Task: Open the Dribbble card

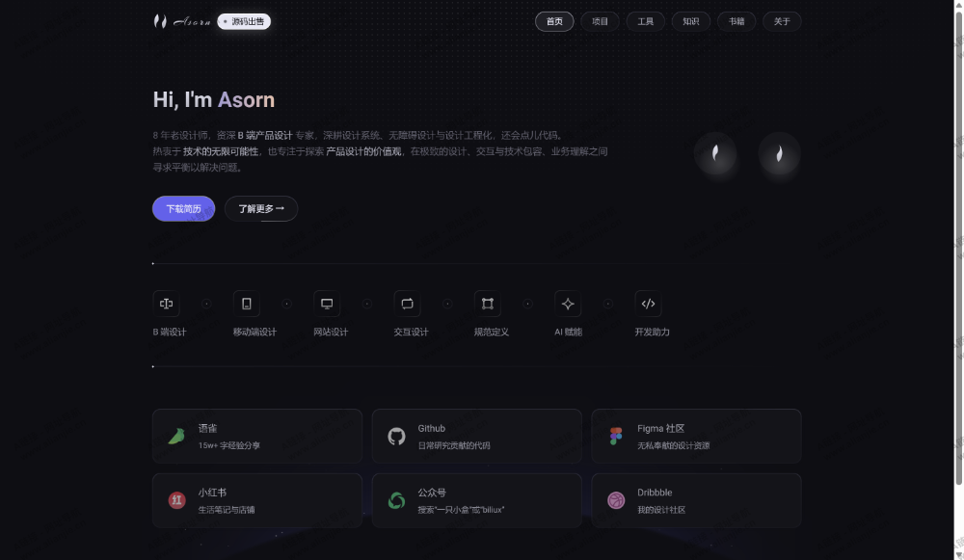Action: [696, 500]
